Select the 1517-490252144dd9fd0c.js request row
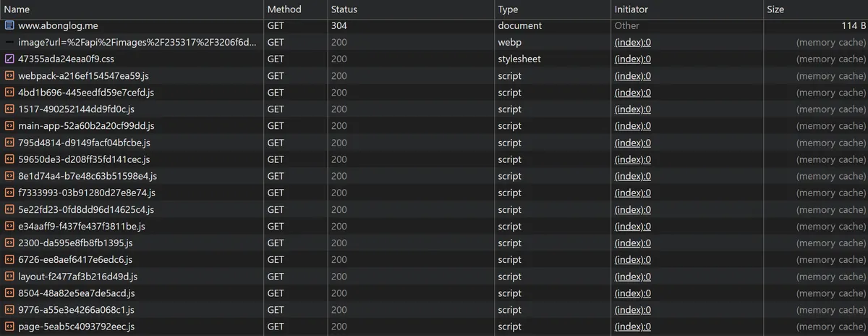 coord(434,109)
